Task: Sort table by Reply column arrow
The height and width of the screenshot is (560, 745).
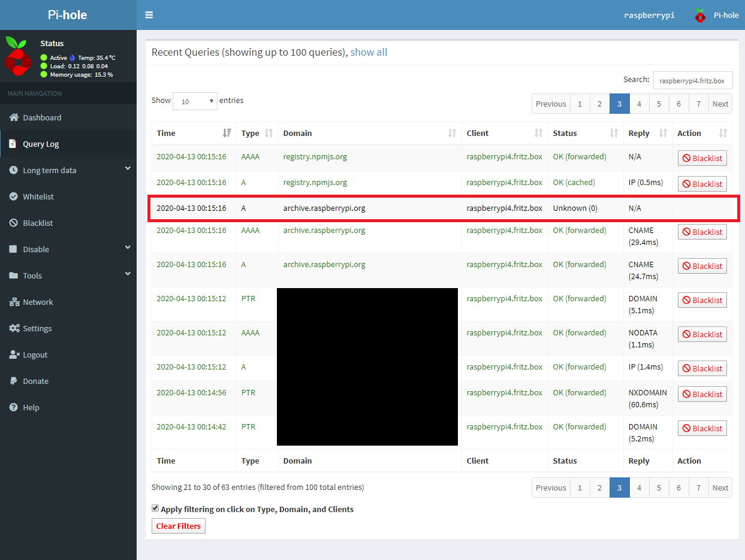Action: tap(663, 133)
